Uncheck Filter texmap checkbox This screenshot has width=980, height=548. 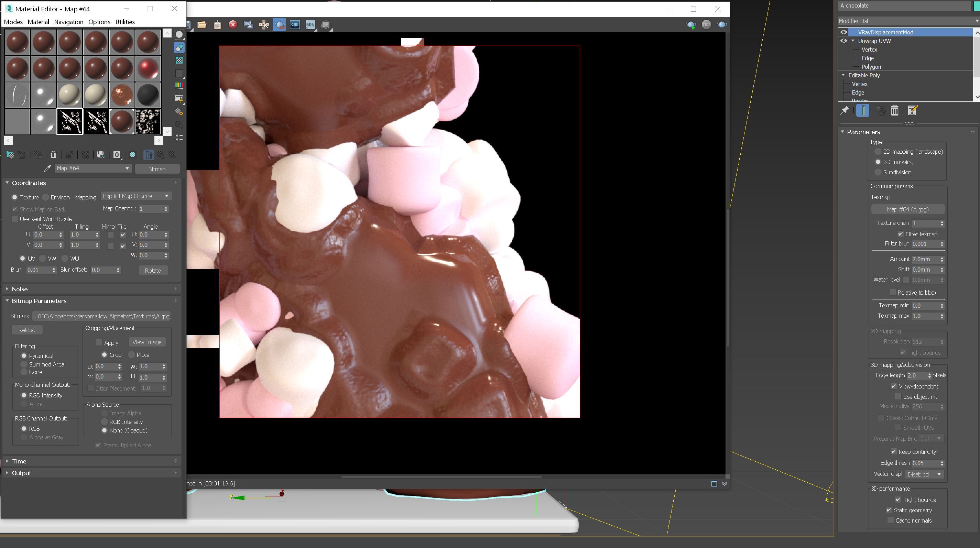coord(900,234)
